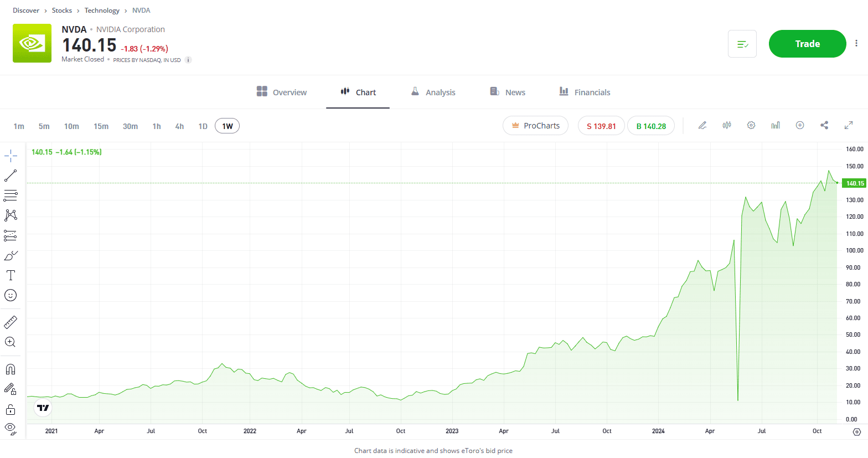Open the emoji icons tool
The width and height of the screenshot is (868, 458).
[x=11, y=295]
